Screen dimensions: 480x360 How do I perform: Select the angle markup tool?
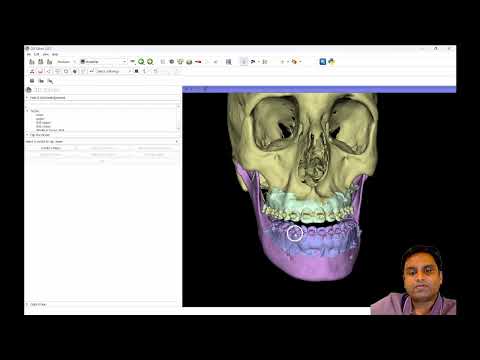coord(49,71)
